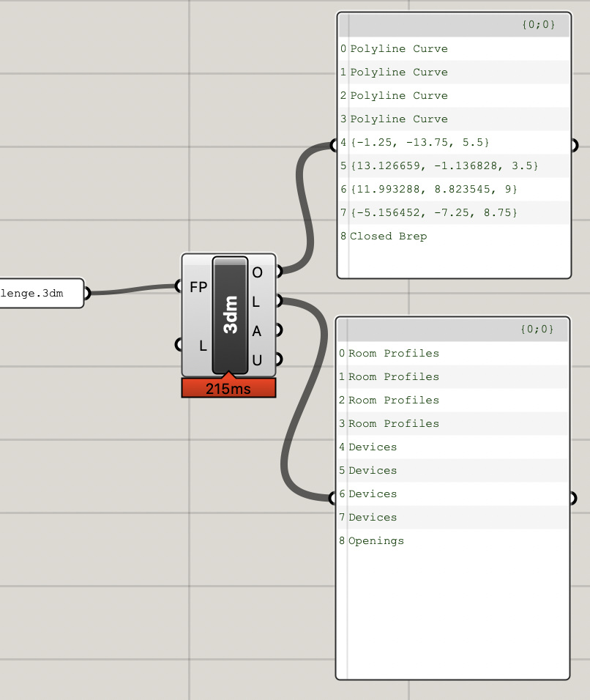Select the Devices entry at index 4
This screenshot has height=700, width=590.
coord(373,447)
